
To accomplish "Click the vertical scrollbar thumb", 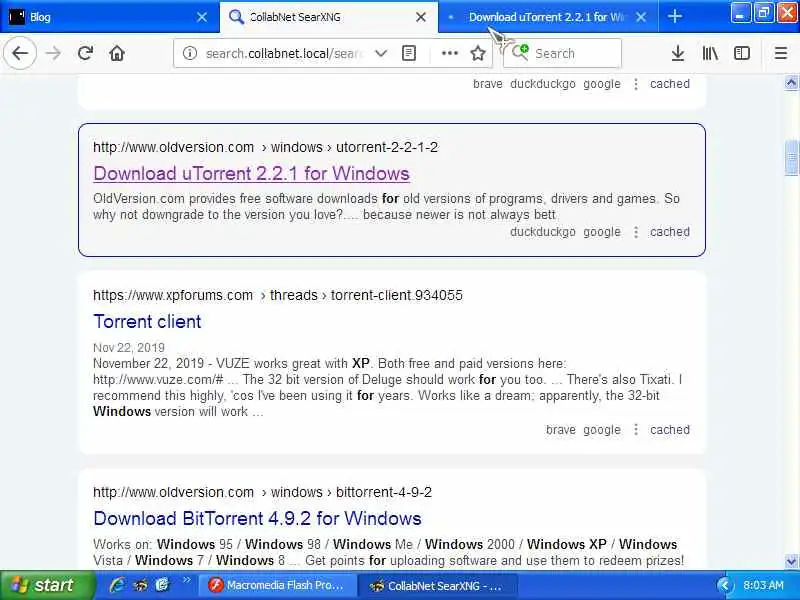I will [x=791, y=158].
